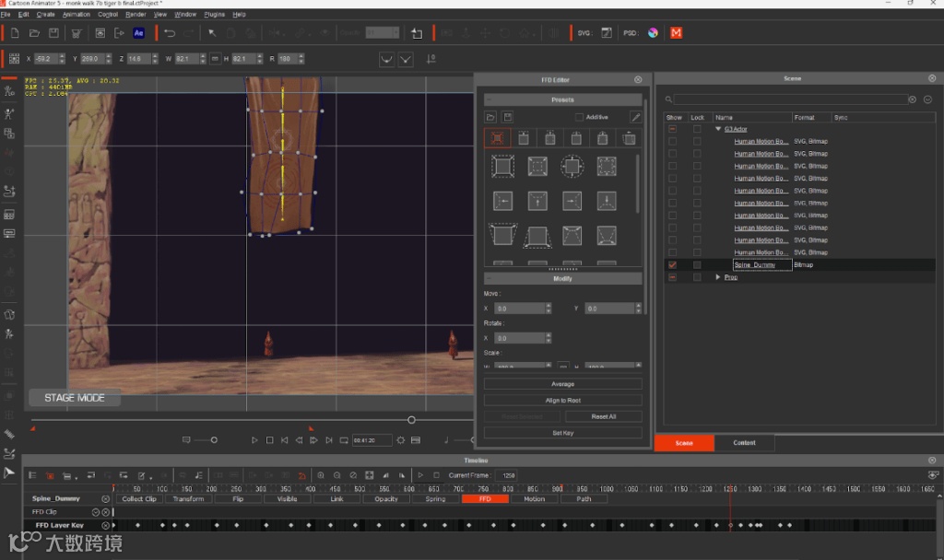Switch to the Content tab
944x560 pixels.
[x=744, y=443]
